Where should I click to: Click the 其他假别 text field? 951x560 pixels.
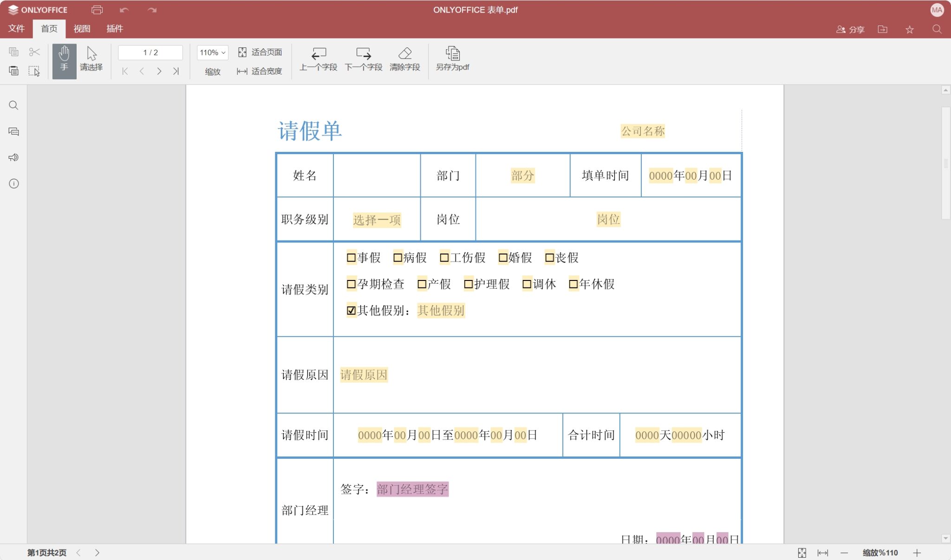pos(441,310)
